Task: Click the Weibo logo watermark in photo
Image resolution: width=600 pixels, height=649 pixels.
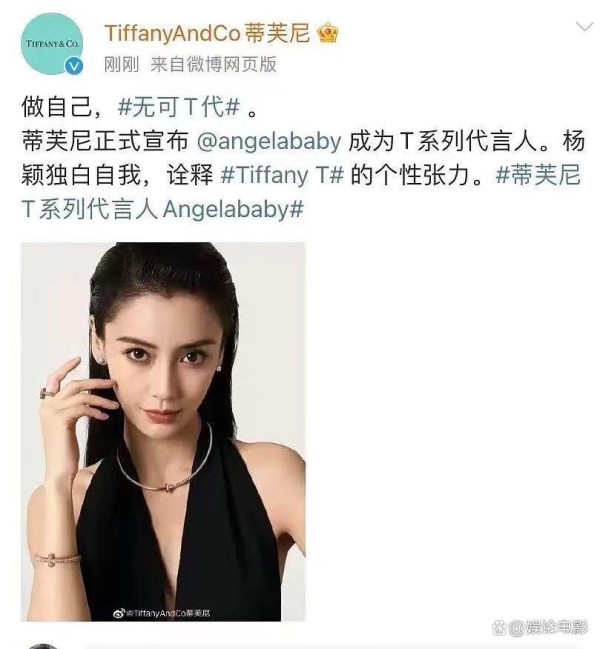Action: pos(119,613)
